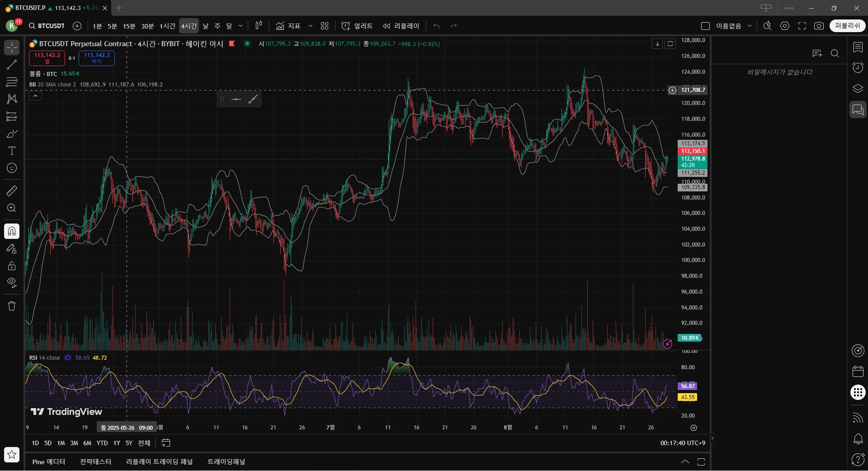Open the calendar icon in right sidebar
Viewport: 868px width, 471px height.
coord(858,371)
